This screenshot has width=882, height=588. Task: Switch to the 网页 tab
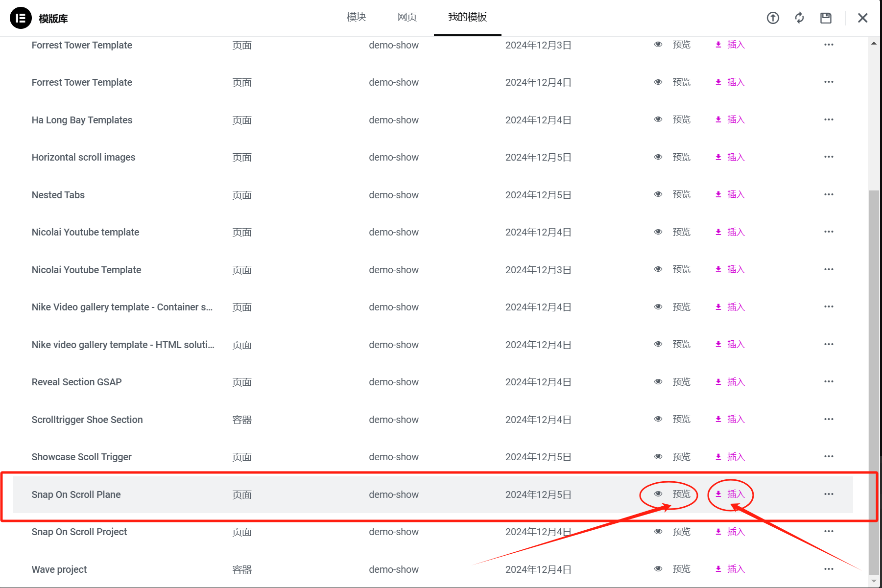(x=406, y=17)
